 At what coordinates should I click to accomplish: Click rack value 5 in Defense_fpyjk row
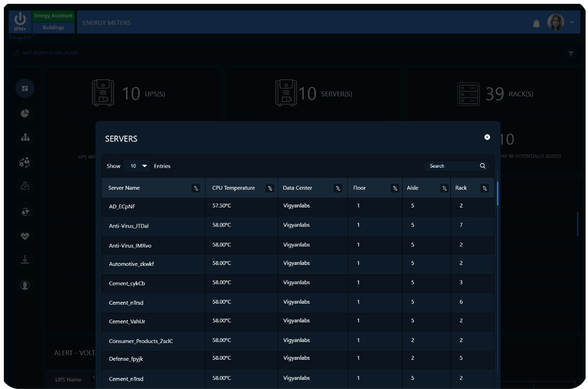[x=461, y=358]
